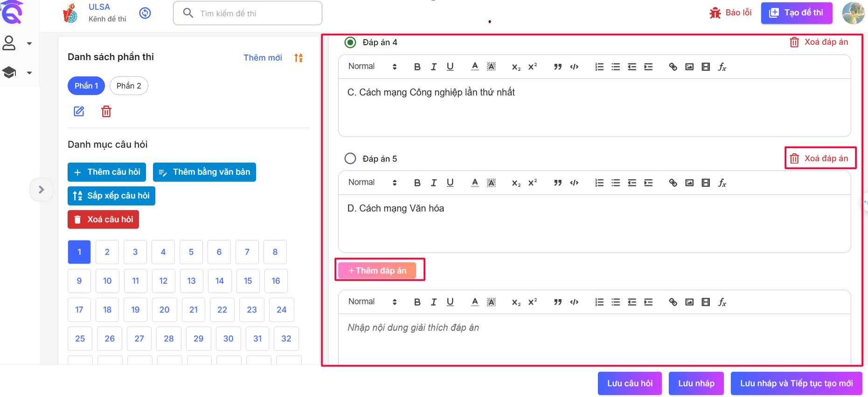Click Thêm câu hỏi button

point(107,172)
